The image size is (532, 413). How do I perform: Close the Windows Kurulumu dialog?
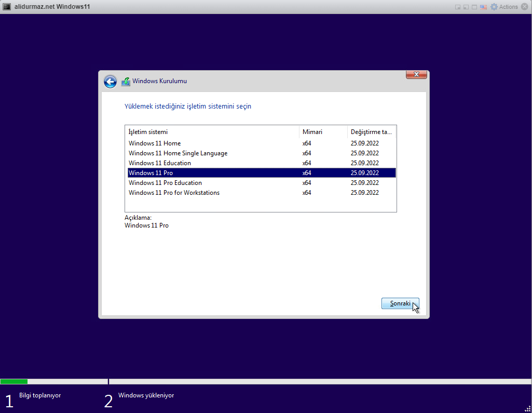tap(416, 74)
